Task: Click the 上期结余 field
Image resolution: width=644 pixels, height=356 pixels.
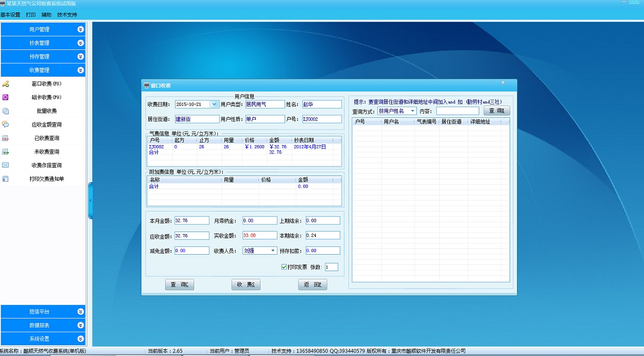Action: [x=323, y=221]
